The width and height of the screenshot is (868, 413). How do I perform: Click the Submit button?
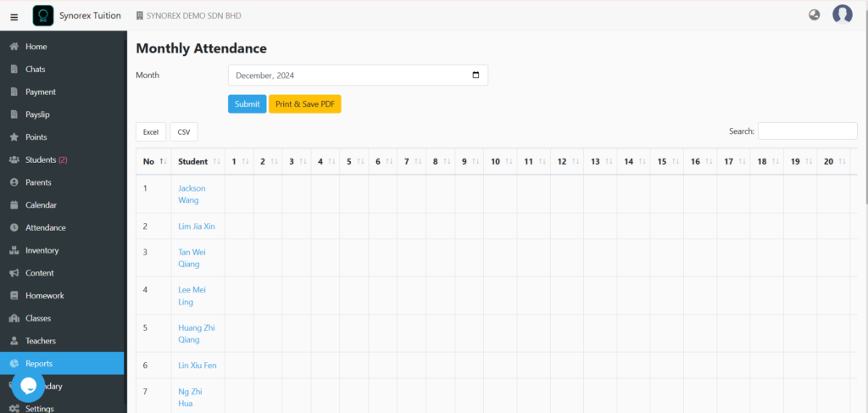tap(247, 104)
